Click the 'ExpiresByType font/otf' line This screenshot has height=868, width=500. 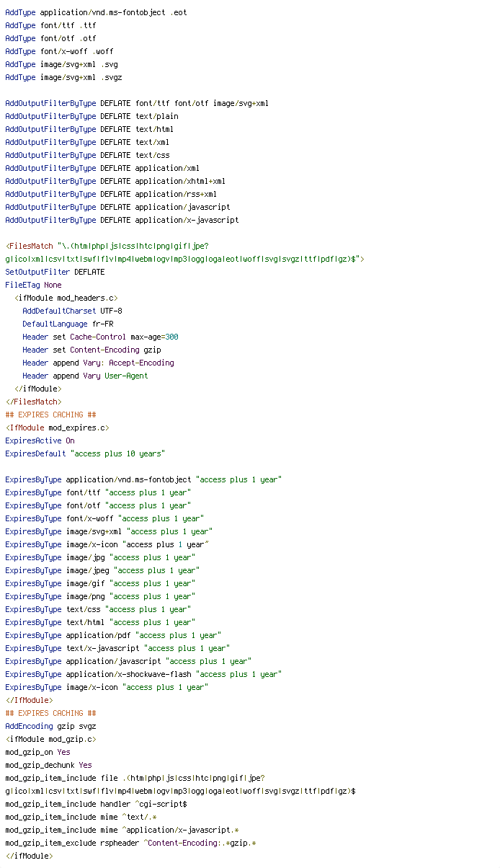(98, 505)
